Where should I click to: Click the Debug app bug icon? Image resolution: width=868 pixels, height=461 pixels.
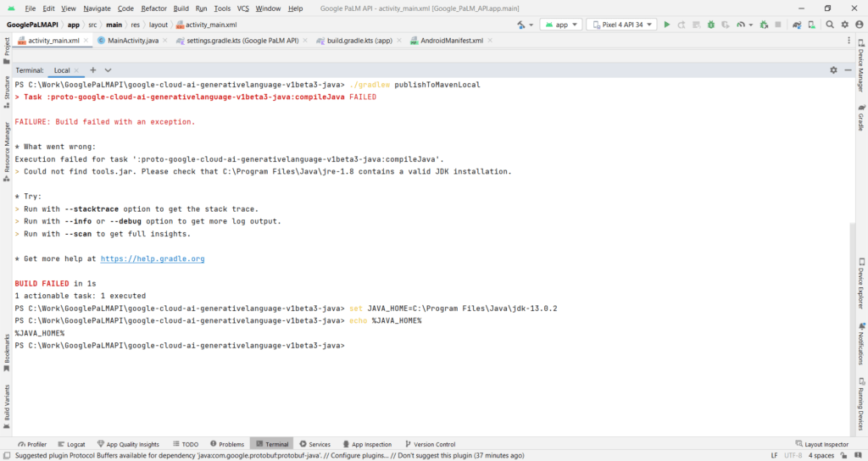tap(711, 25)
